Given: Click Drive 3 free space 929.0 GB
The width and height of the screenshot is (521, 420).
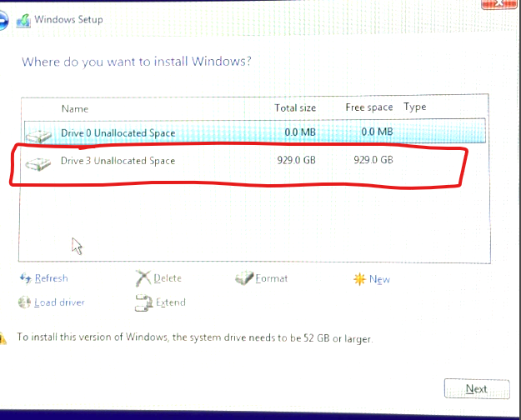Looking at the screenshot, I should (x=373, y=160).
